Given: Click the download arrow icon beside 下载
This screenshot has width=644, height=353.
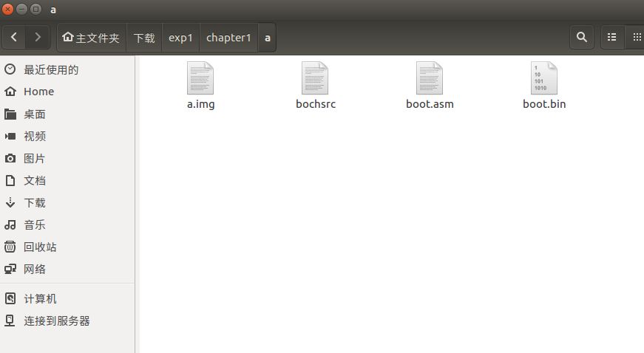Looking at the screenshot, I should 10,202.
